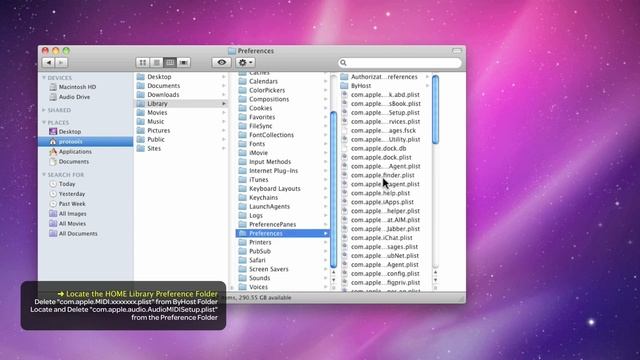This screenshot has height=360, width=640.
Task: Open the Compositions folder
Action: point(282,99)
